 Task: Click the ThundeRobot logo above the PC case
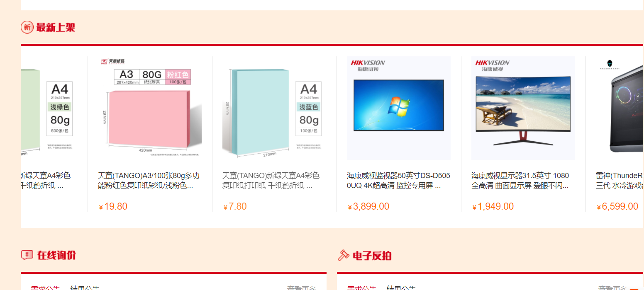point(610,64)
